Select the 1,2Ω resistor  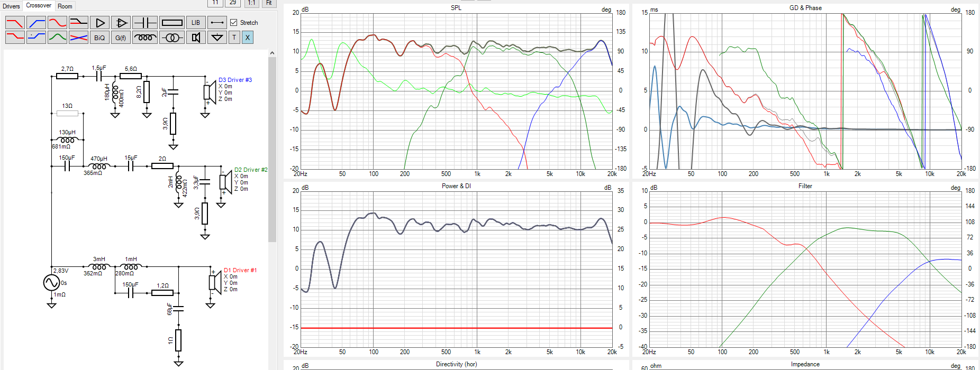coord(162,293)
